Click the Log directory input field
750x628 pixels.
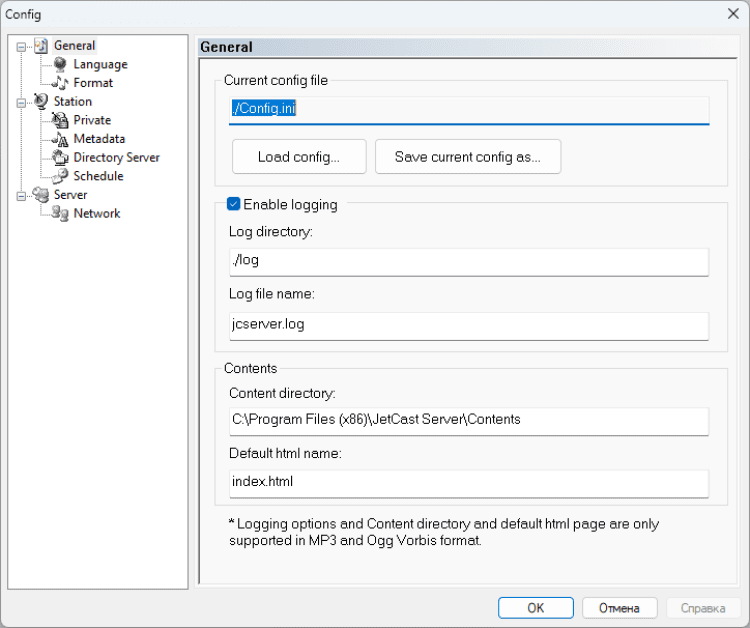(468, 262)
